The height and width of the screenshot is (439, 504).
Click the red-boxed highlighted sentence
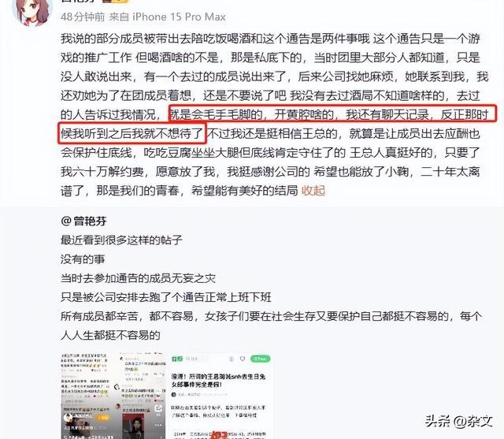278,124
